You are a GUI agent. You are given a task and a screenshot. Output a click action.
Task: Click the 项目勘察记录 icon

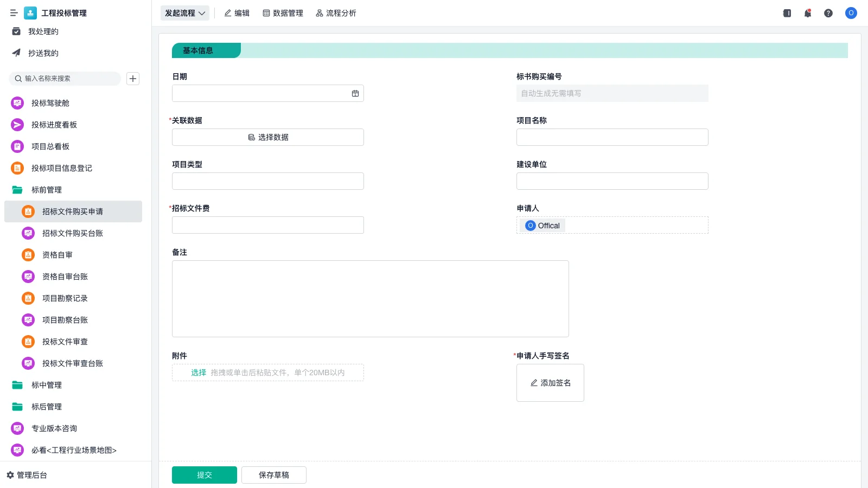28,298
